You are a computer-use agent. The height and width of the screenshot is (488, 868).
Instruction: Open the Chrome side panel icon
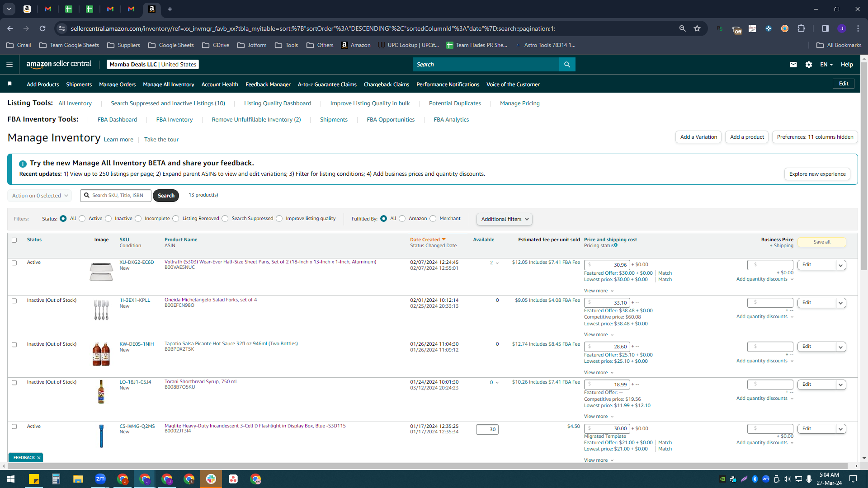(x=825, y=28)
